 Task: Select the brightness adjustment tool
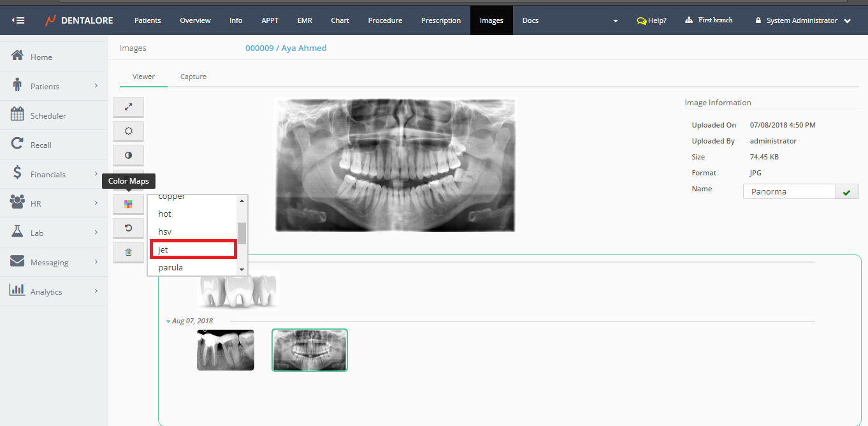(x=128, y=131)
